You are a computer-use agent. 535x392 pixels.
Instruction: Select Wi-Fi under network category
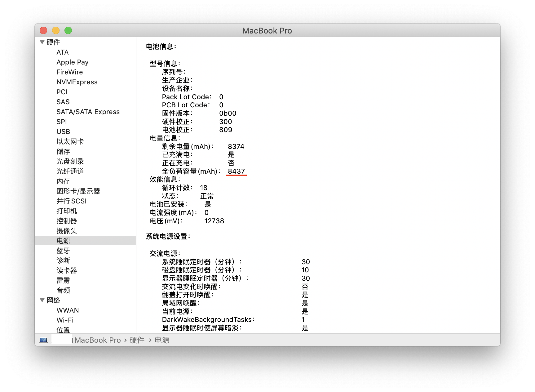click(x=65, y=320)
